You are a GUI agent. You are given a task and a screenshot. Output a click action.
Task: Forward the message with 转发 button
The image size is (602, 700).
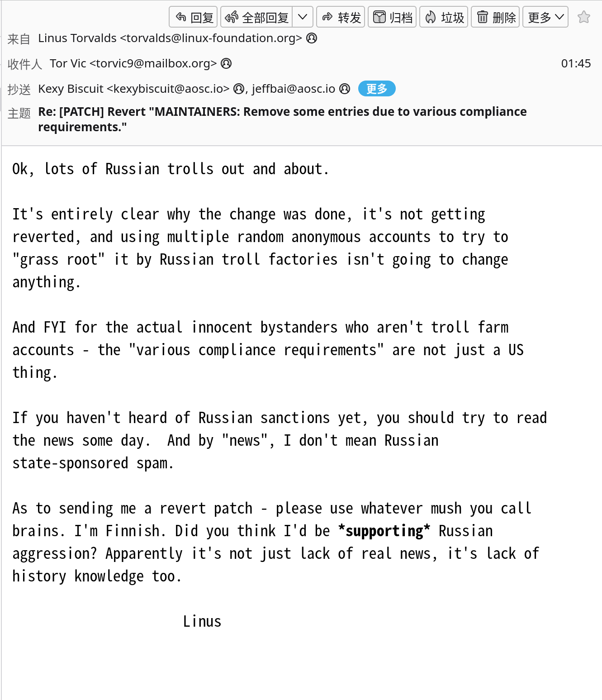(341, 17)
